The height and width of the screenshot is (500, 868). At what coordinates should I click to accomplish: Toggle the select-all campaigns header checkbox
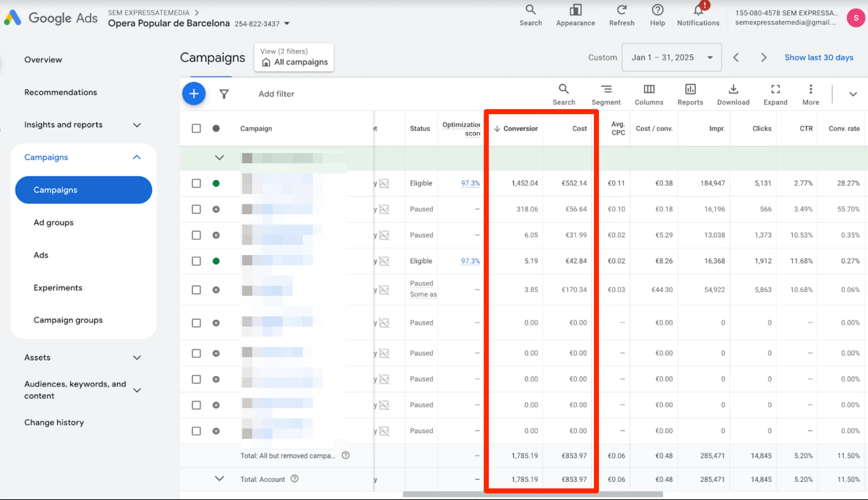(x=196, y=128)
